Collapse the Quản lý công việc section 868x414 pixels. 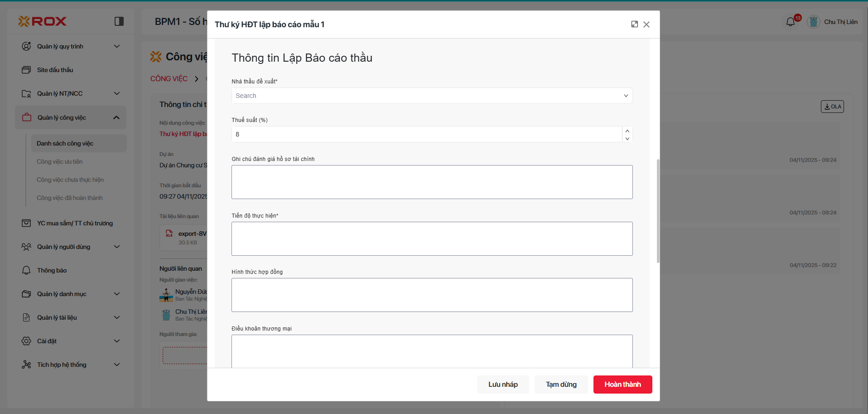click(116, 117)
